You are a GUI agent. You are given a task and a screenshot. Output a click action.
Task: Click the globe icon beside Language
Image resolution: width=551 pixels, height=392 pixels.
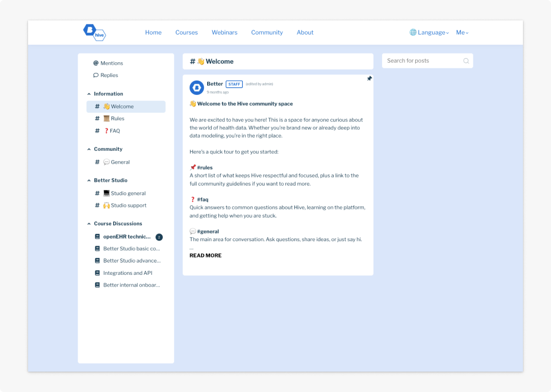point(413,32)
